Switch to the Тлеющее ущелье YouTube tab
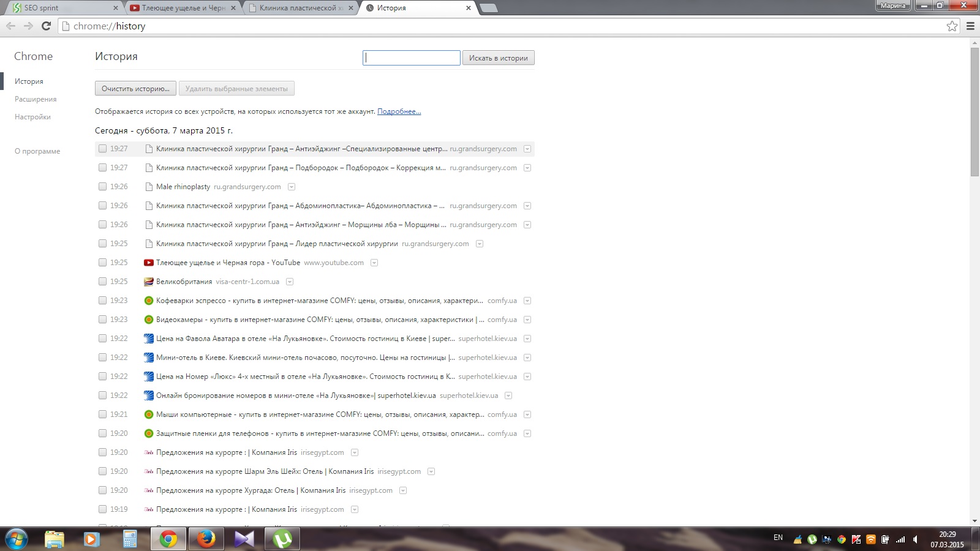This screenshot has height=551, width=980. pos(183,8)
